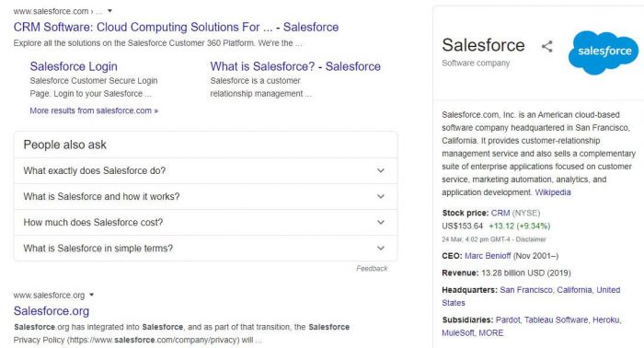Open the Salesforce Login sitelink
This screenshot has width=644, height=348.
coord(74,66)
